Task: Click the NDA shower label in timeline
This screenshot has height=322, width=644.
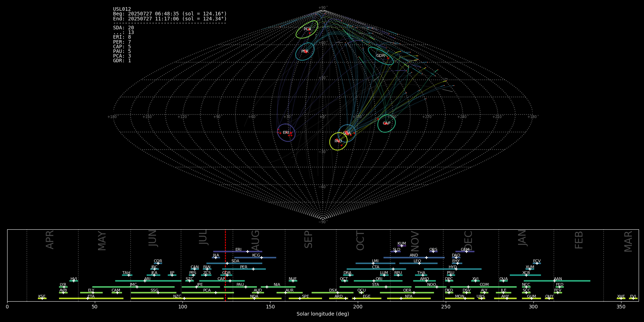Action: pos(254,297)
